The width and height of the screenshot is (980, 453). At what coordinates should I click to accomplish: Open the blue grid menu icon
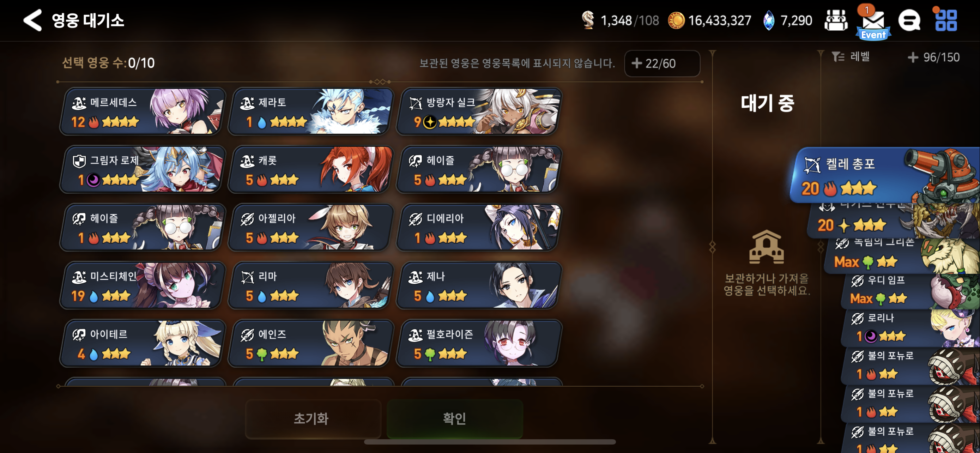(946, 20)
